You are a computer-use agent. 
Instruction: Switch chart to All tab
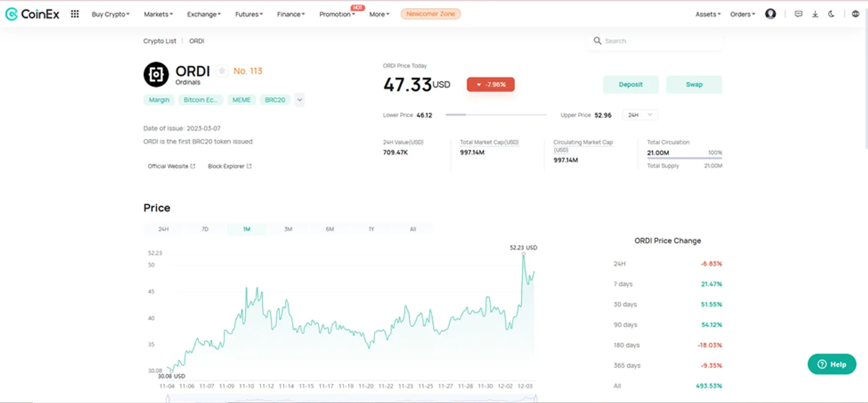413,229
